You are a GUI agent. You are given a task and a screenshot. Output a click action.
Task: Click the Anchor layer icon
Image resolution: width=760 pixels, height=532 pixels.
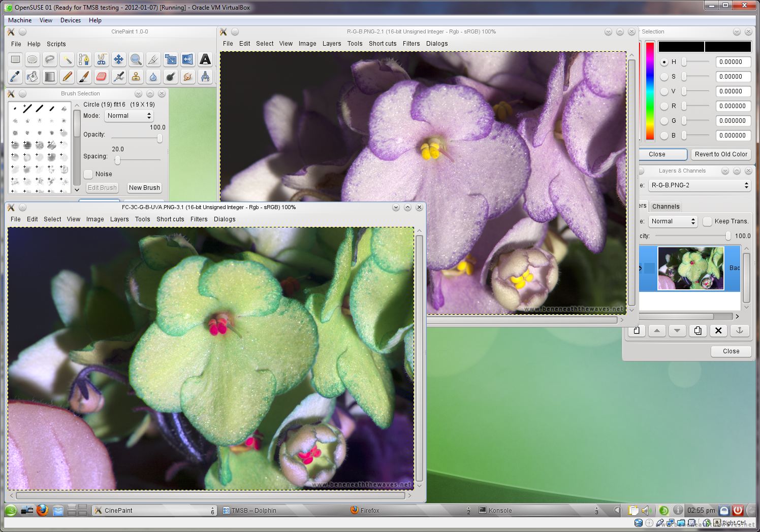click(x=739, y=330)
